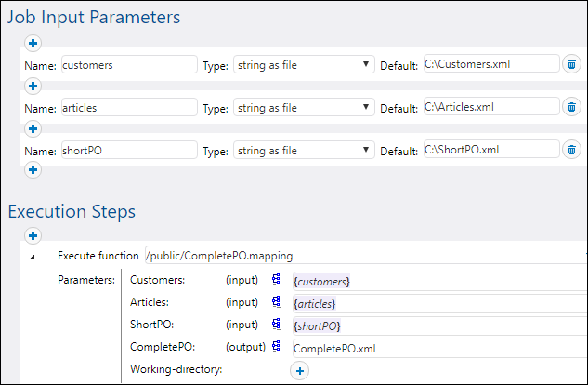Viewport: 588px width, 385px height.
Task: Click the ShortPO parameter value field
Action: click(x=438, y=325)
